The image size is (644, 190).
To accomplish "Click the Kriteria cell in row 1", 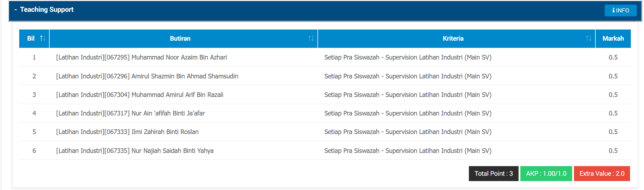I will [x=408, y=57].
